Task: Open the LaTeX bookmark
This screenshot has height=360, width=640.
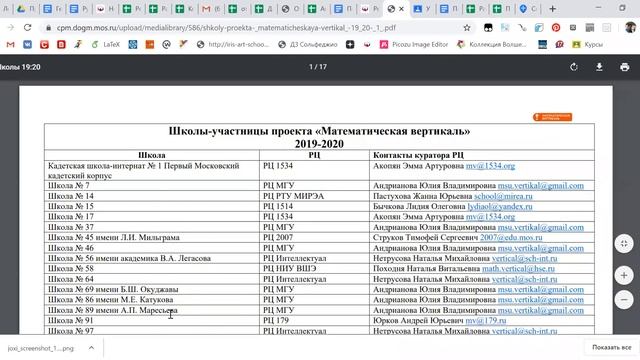Action: point(105,44)
